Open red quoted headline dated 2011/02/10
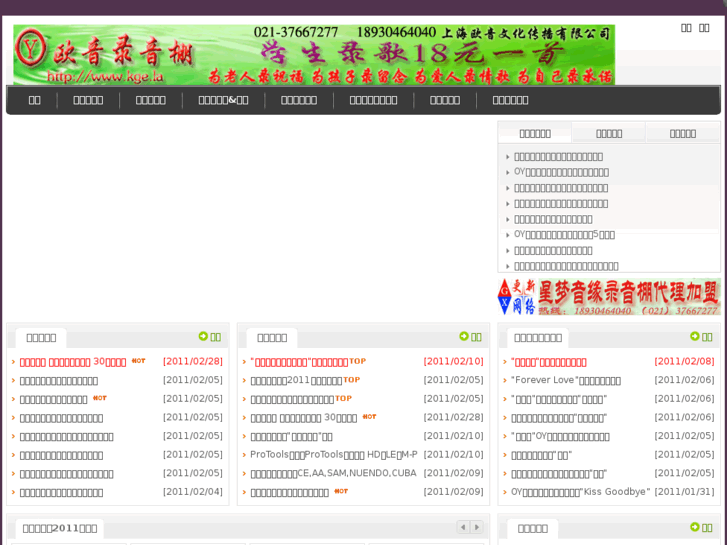 (299, 362)
